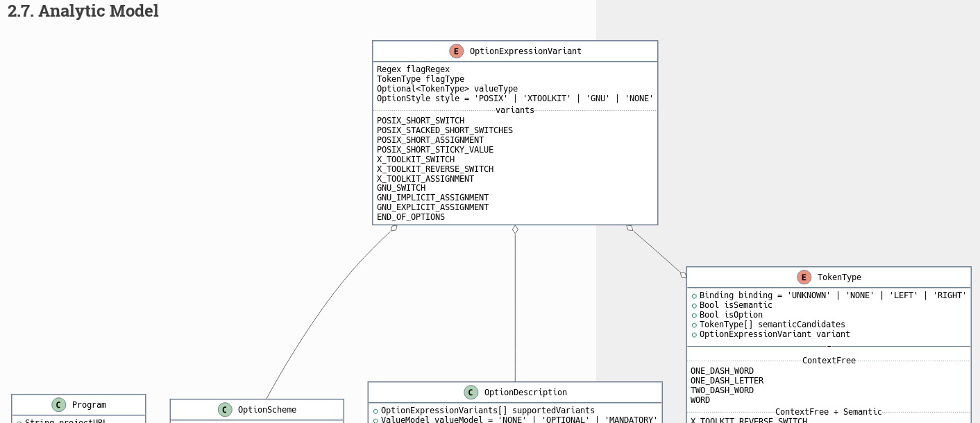Click the E enum badge on OptionExpressionVariant

[x=456, y=51]
